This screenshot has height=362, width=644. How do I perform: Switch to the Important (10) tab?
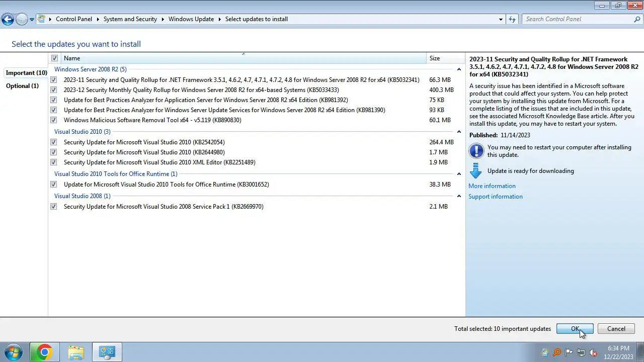(26, 73)
